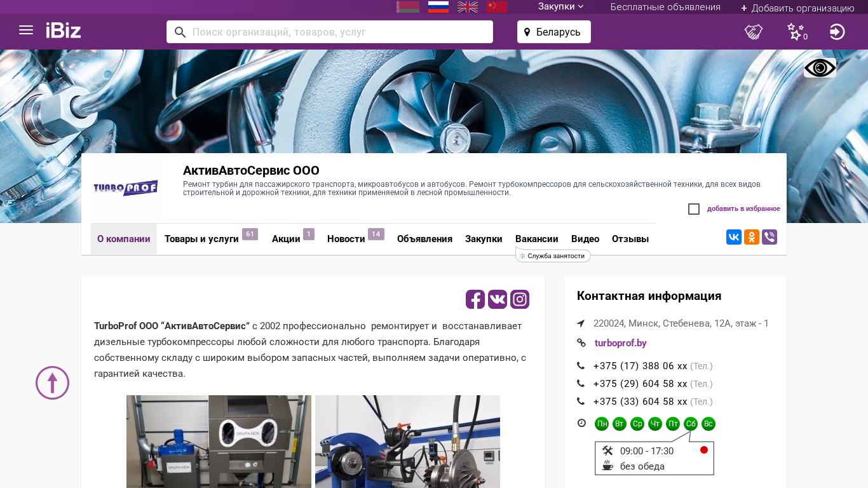Image resolution: width=868 pixels, height=488 pixels.
Task: Share via Viber icon
Action: pos(770,237)
